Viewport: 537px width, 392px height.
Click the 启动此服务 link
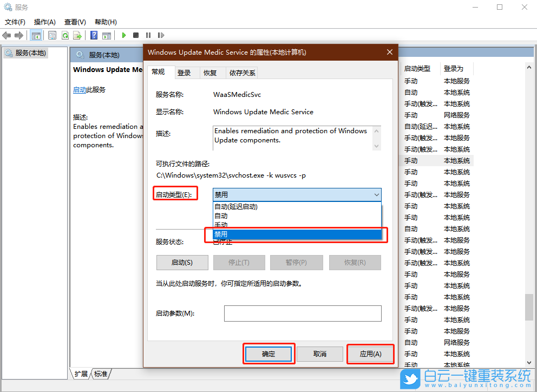click(x=79, y=90)
